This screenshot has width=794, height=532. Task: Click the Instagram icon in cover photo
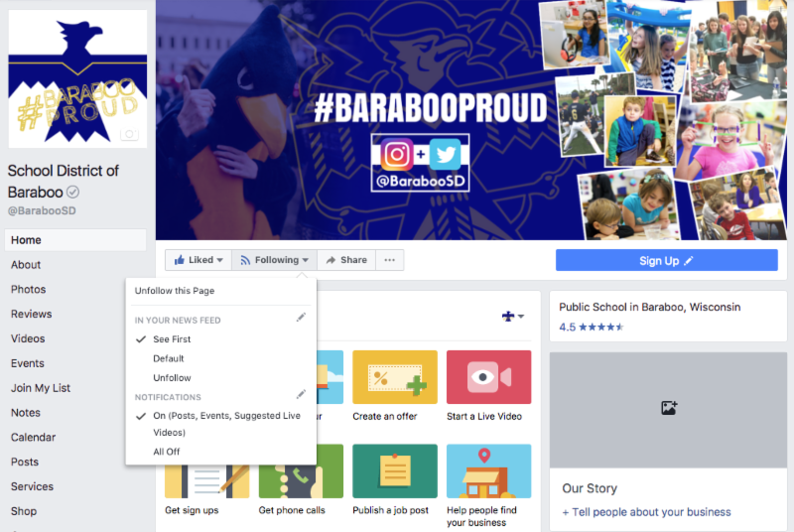click(396, 155)
